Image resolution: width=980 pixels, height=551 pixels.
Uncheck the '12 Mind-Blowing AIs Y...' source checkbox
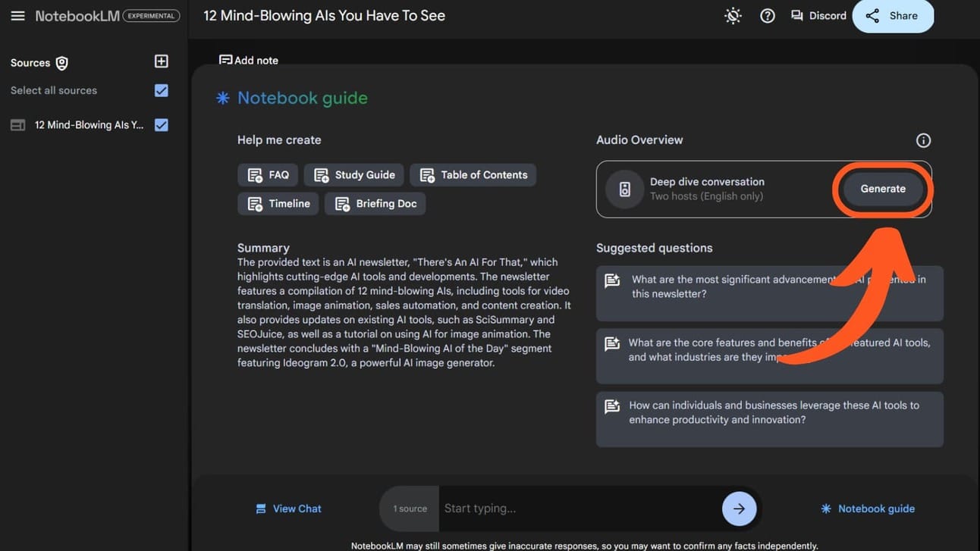pyautogui.click(x=161, y=125)
